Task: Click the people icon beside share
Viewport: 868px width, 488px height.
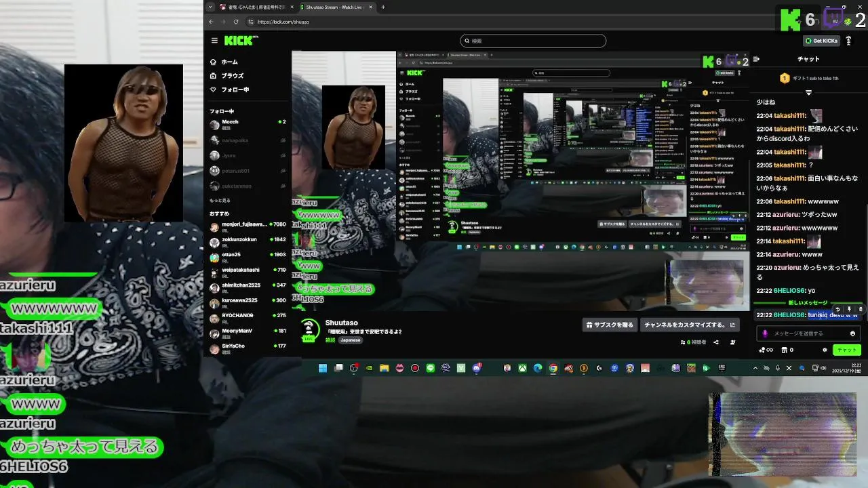Action: tap(732, 342)
